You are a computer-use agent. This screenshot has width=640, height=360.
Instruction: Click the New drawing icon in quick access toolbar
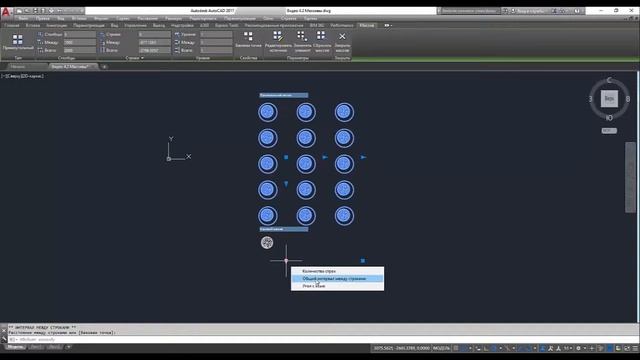[x=20, y=11]
